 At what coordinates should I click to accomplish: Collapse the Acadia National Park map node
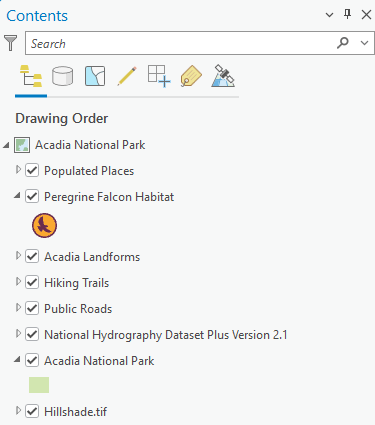coord(6,145)
